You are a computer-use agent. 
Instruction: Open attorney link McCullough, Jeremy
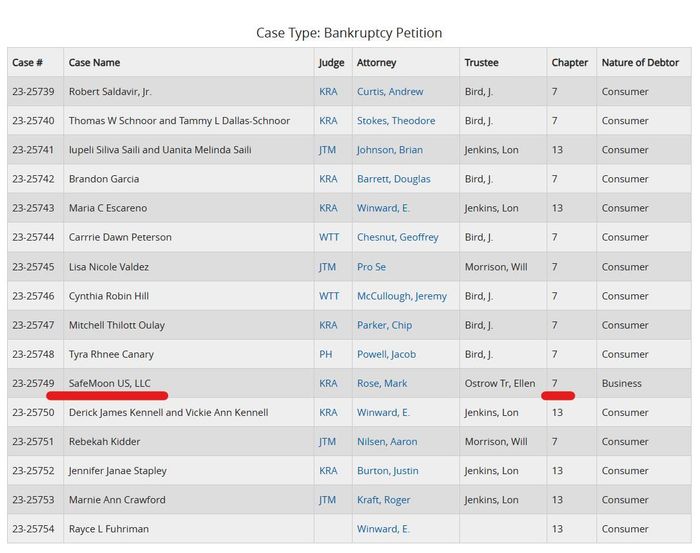tap(401, 296)
